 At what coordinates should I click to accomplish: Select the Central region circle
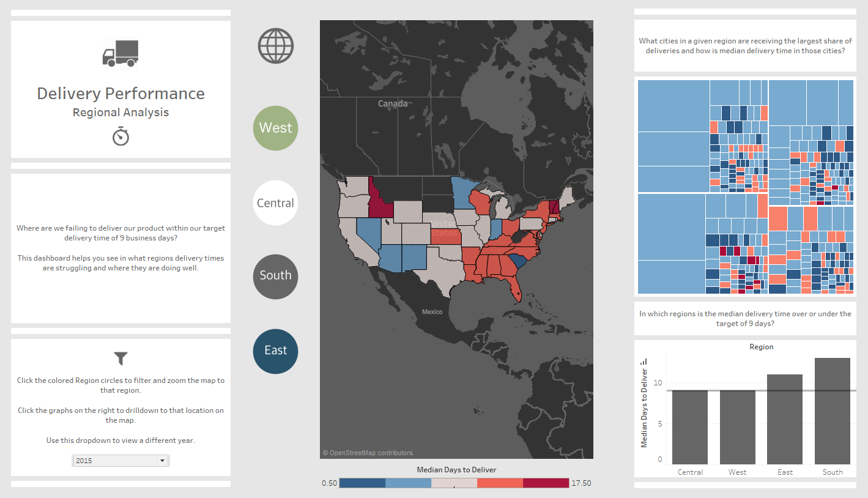click(276, 203)
